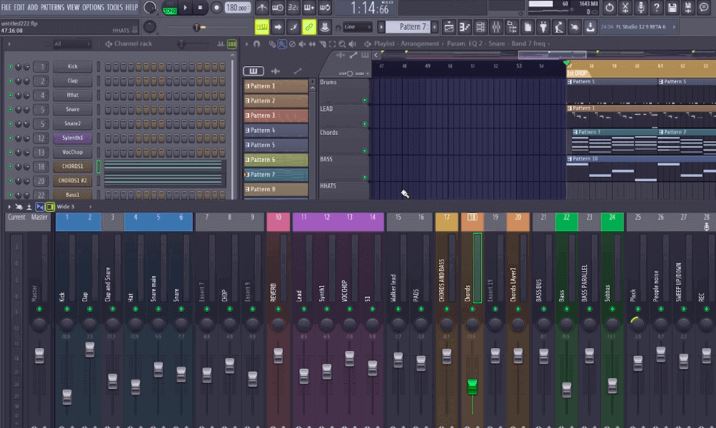Click the Sytenth1 channel button
The image size is (716, 428).
[73, 138]
